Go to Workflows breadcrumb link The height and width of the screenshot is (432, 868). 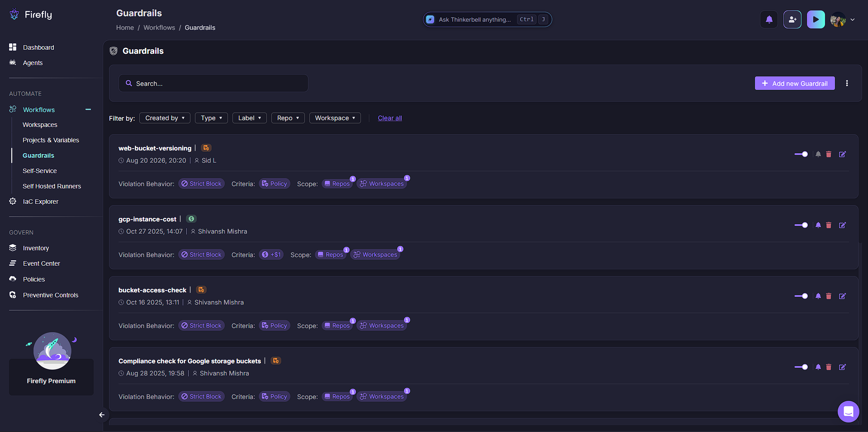tap(159, 28)
